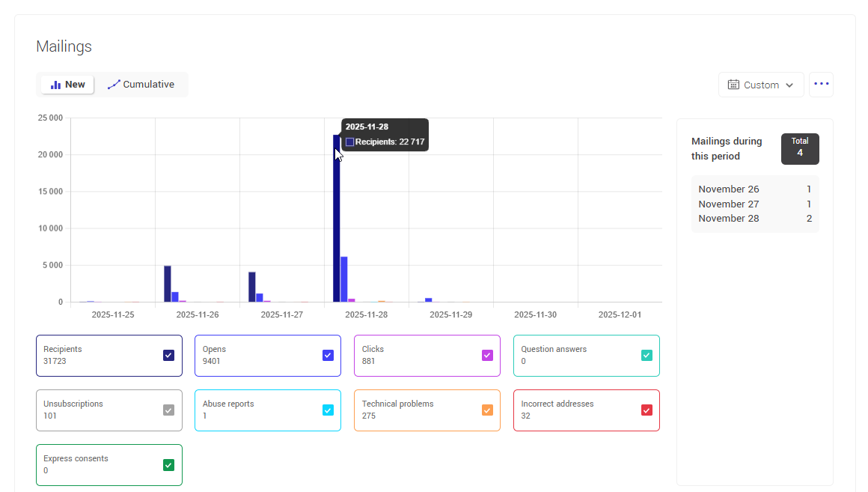Click the November 28 mailings row
This screenshot has height=492, width=868.
(x=754, y=219)
